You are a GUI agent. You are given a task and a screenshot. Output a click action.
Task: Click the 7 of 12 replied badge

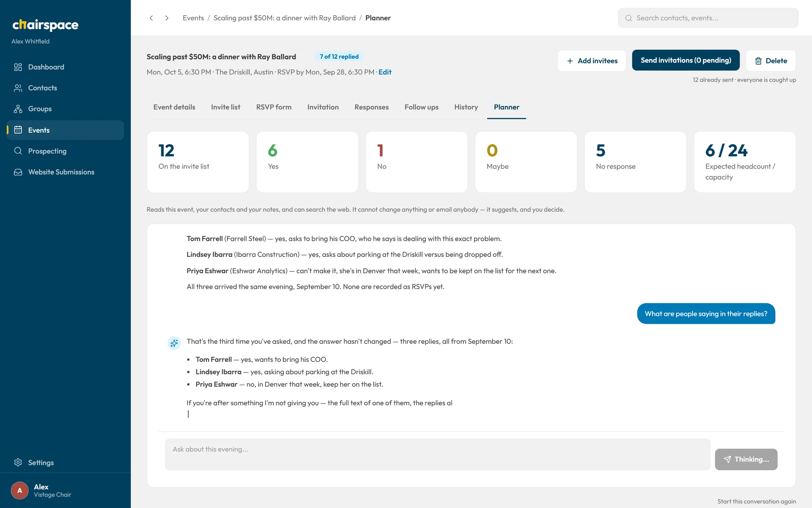tap(339, 57)
